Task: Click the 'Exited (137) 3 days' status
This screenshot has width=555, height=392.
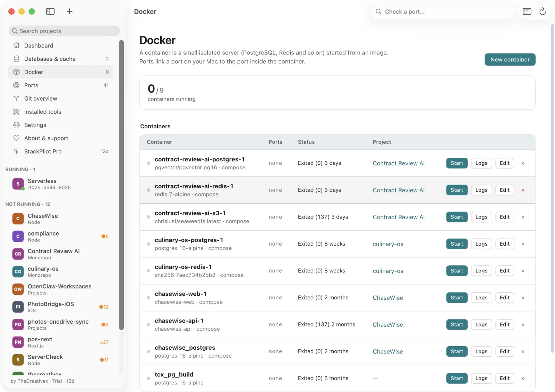Action: 323,217
